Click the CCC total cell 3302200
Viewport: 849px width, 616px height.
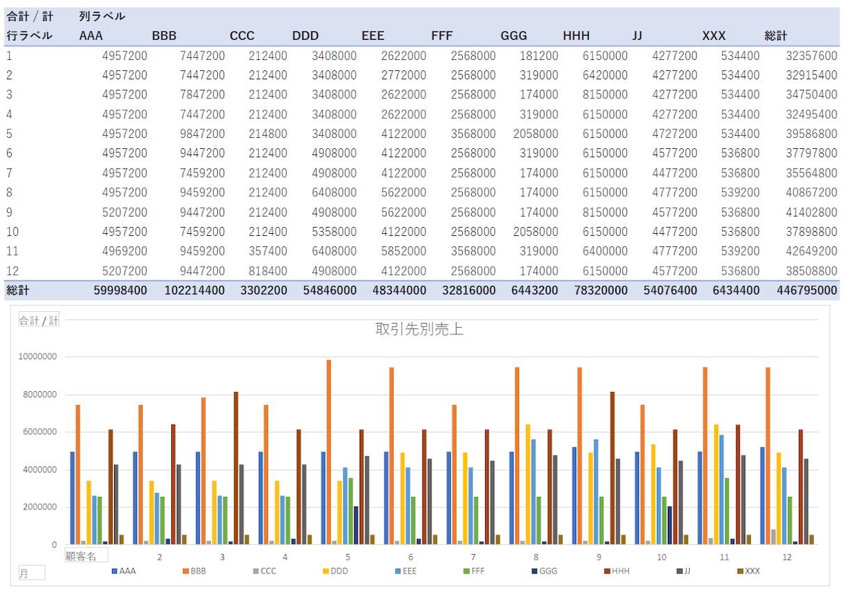click(263, 290)
